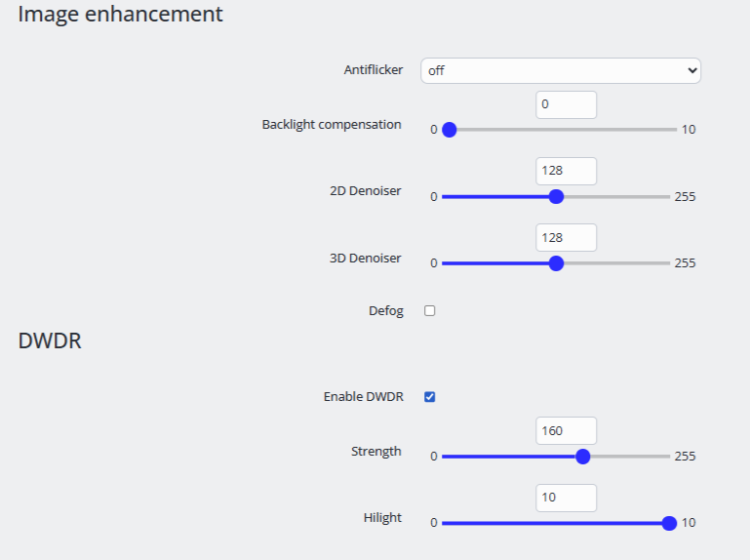Click the Hilight label text
The image size is (750, 560).
(x=382, y=518)
